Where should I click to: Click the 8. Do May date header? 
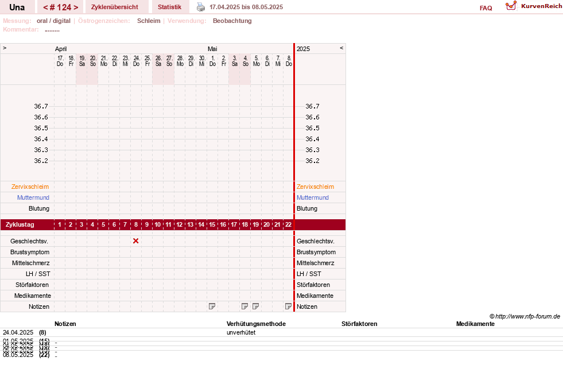[x=289, y=61]
